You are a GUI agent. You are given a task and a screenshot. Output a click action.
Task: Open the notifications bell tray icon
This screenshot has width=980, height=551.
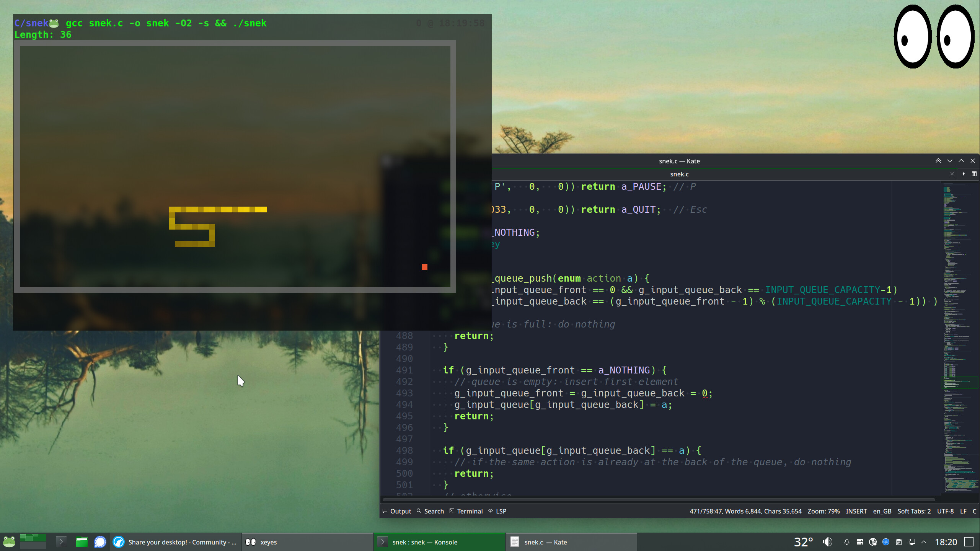847,542
